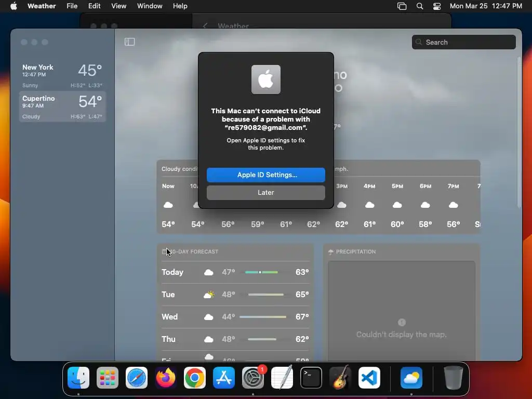Open the Edit menu
532x399 pixels.
pyautogui.click(x=95, y=6)
